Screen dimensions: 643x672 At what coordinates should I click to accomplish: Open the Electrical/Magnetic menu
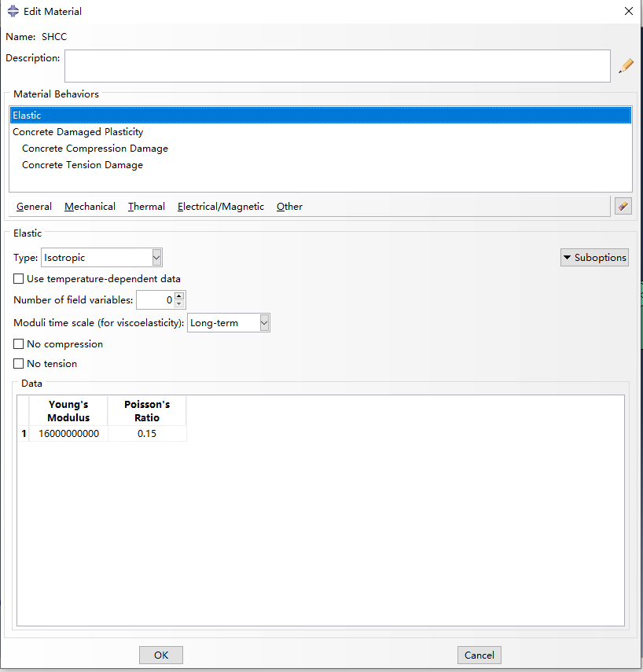pyautogui.click(x=220, y=207)
